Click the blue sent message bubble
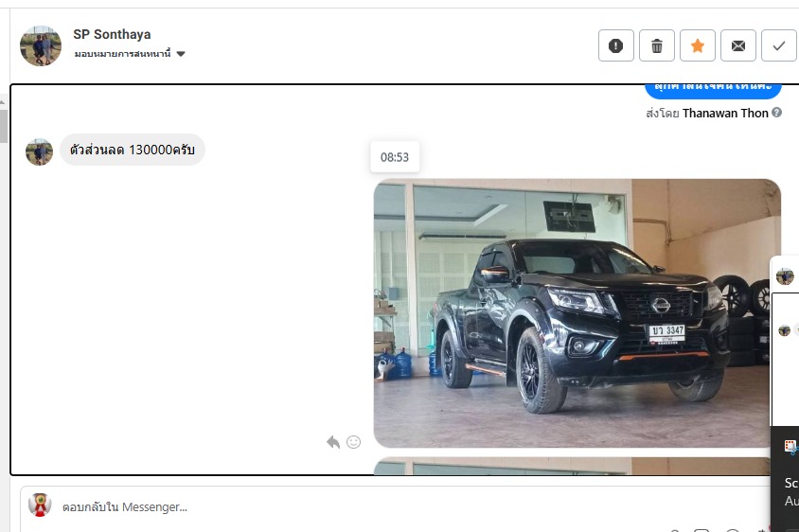 click(713, 91)
